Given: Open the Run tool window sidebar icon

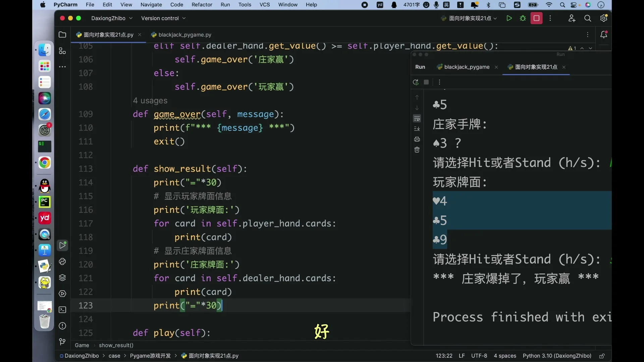Looking at the screenshot, I should tap(62, 245).
